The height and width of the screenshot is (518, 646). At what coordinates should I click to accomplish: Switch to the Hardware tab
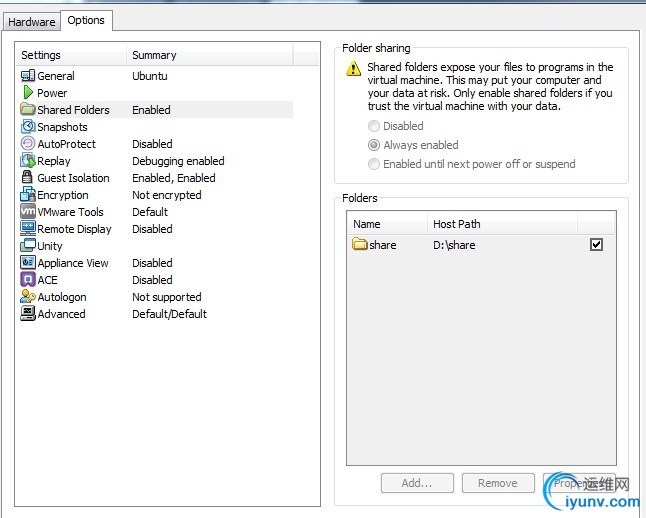pyautogui.click(x=32, y=21)
